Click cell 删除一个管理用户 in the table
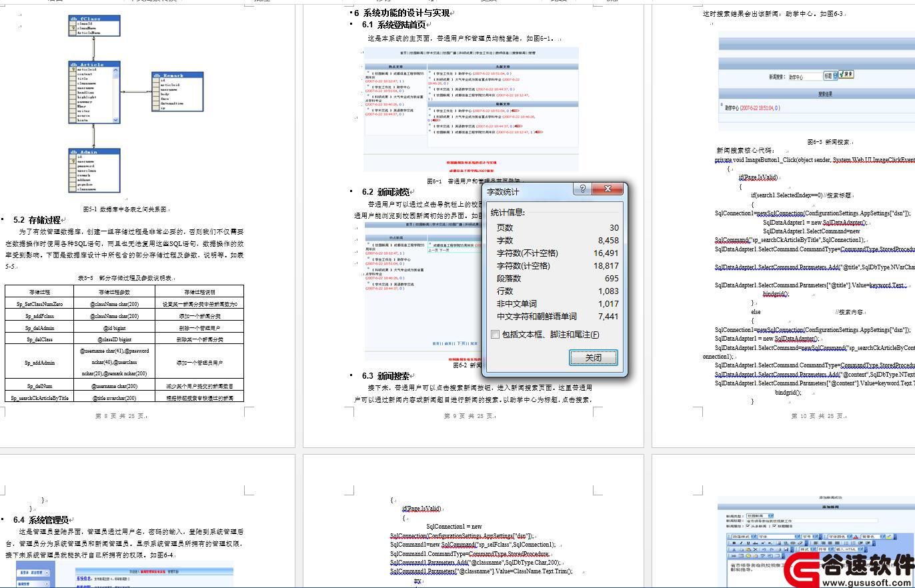 (199, 328)
